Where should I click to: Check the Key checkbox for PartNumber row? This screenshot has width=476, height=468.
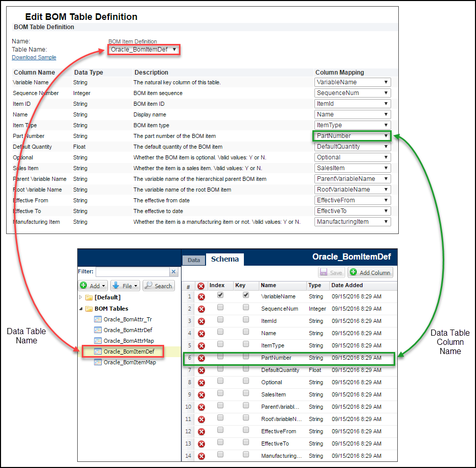tap(245, 358)
